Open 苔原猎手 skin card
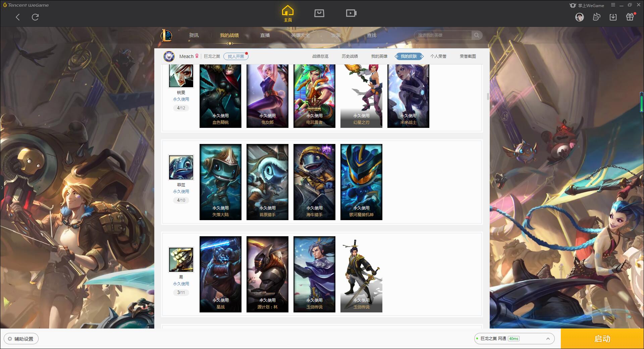 267,182
